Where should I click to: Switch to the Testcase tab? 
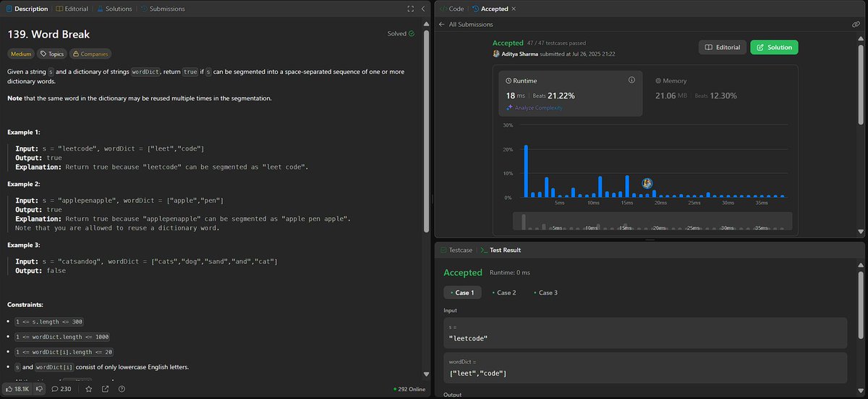(x=456, y=250)
